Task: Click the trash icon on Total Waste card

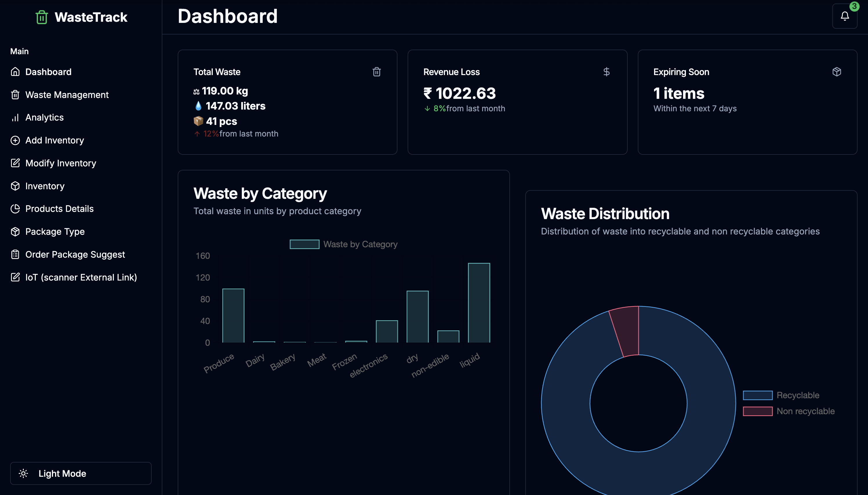Action: (x=377, y=72)
